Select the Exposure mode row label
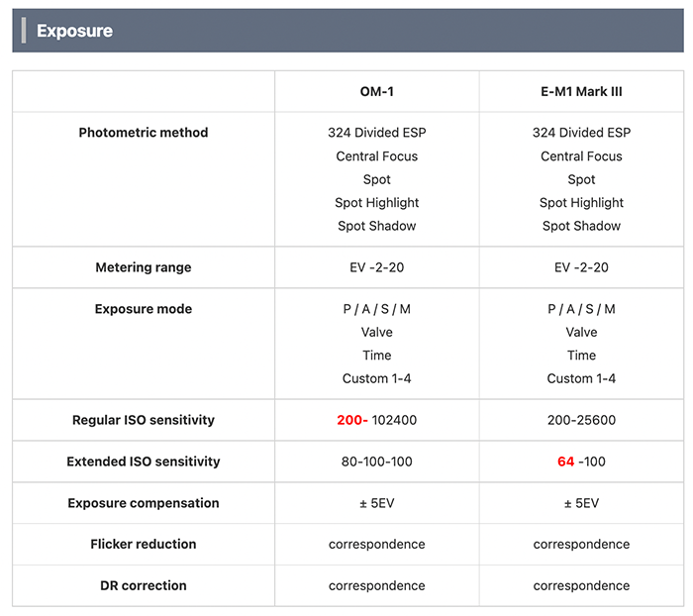 144,309
